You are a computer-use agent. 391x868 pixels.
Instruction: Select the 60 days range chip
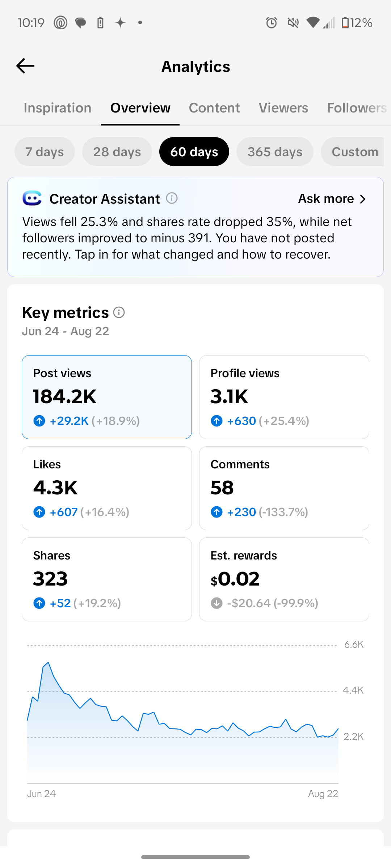[194, 152]
